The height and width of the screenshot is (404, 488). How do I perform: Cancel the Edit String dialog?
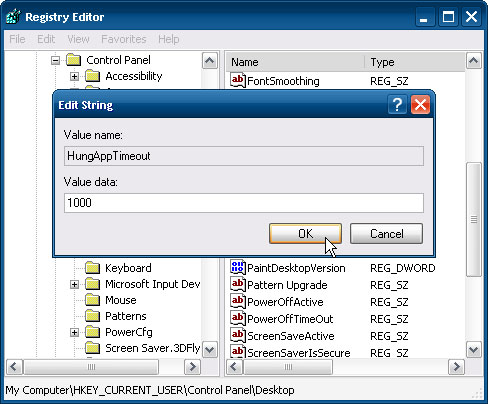click(386, 234)
